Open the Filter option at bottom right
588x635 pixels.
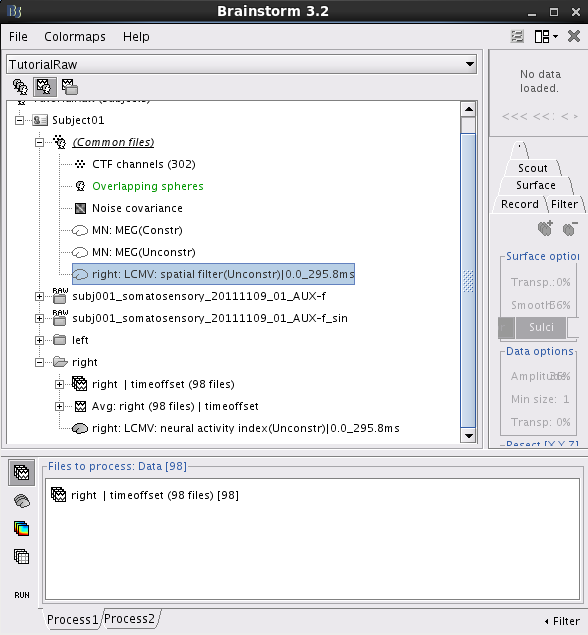click(x=562, y=621)
